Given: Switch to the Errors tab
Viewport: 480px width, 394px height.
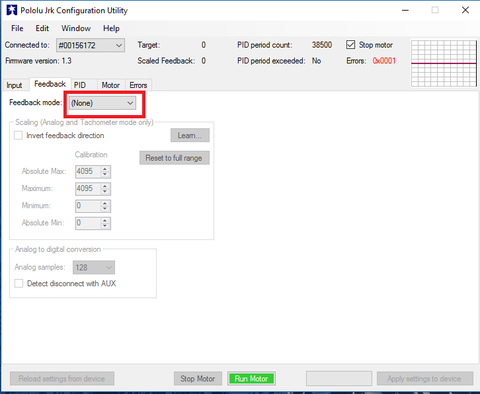Looking at the screenshot, I should point(138,85).
